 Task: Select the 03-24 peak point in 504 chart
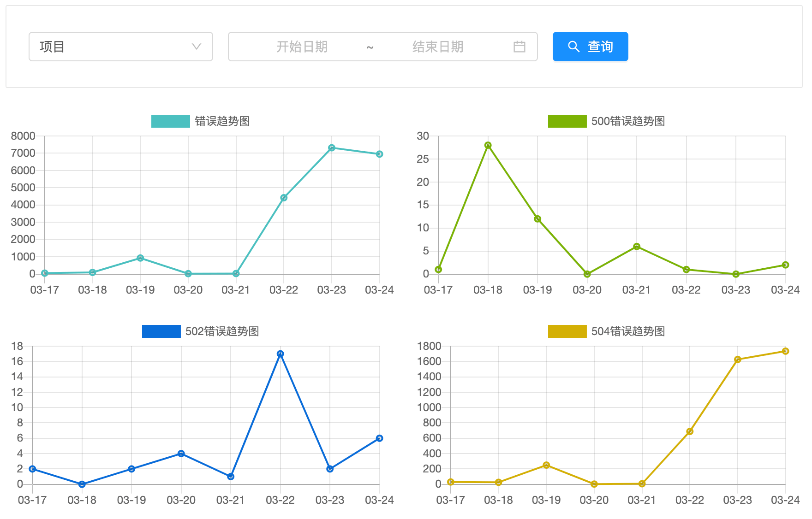785,351
